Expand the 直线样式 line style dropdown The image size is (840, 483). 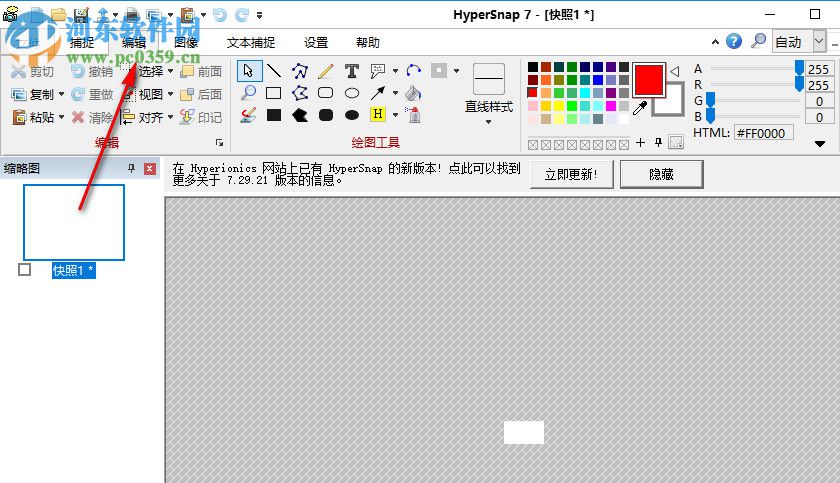[489, 122]
